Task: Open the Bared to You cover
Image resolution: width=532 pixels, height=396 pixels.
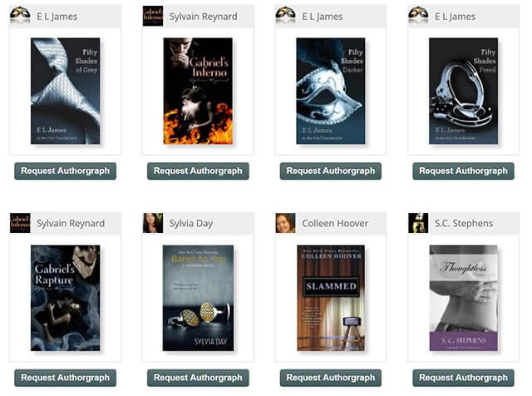Action: coord(198,298)
